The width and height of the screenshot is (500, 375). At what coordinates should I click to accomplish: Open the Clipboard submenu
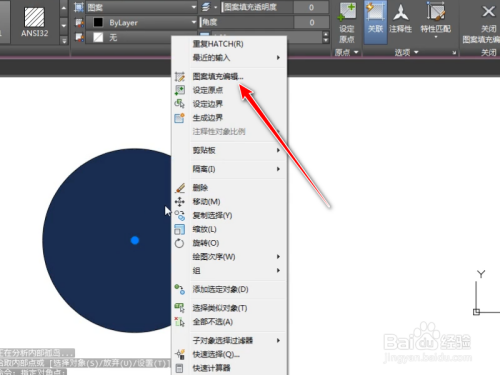229,150
